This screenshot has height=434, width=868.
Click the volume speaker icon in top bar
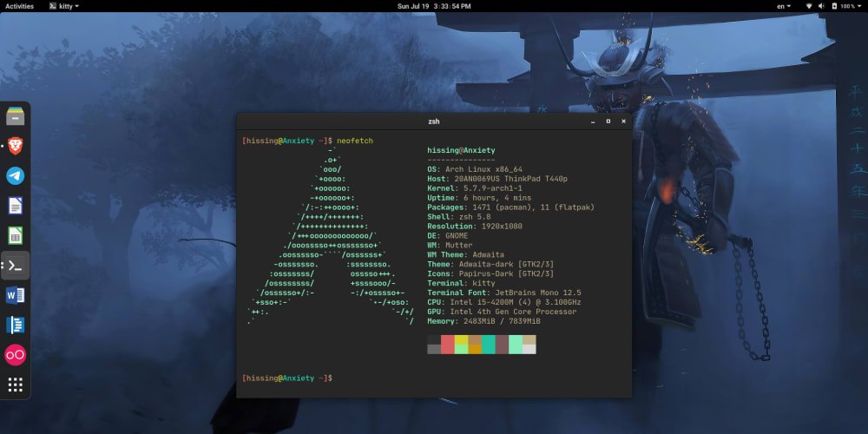[821, 6]
